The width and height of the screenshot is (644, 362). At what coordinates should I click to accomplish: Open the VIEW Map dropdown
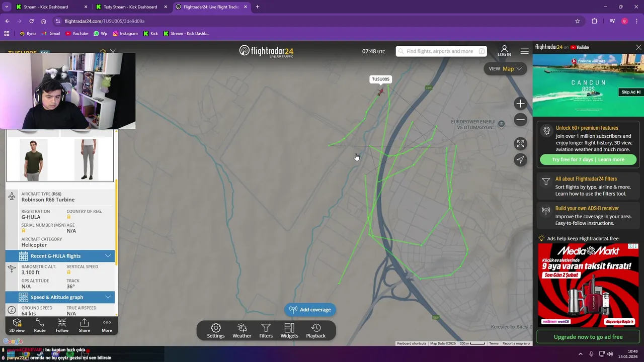505,69
